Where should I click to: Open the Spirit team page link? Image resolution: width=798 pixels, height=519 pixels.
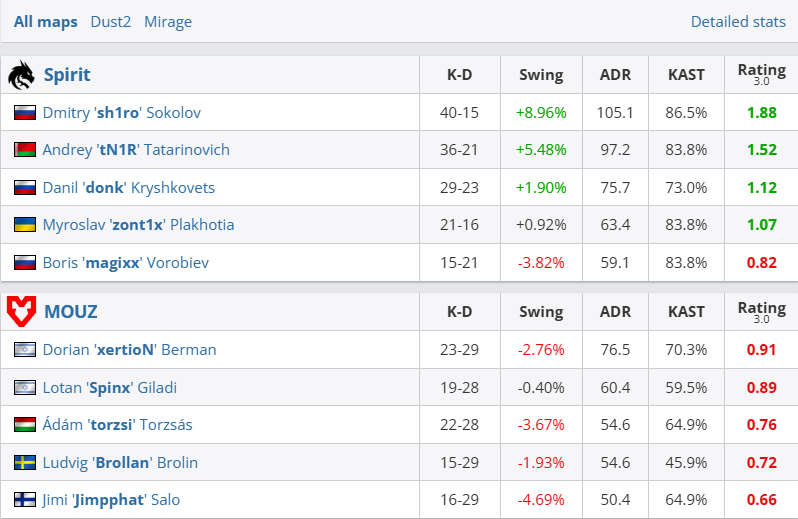click(67, 75)
